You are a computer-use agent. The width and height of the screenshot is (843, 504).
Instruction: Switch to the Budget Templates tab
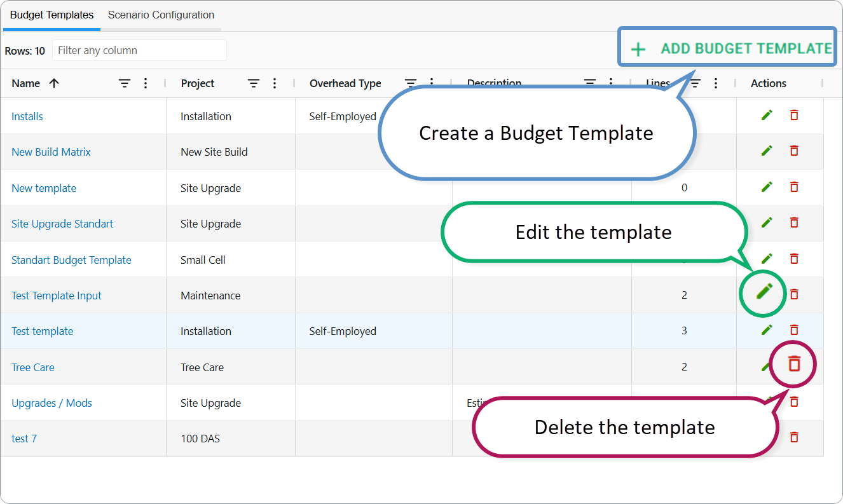tap(51, 15)
